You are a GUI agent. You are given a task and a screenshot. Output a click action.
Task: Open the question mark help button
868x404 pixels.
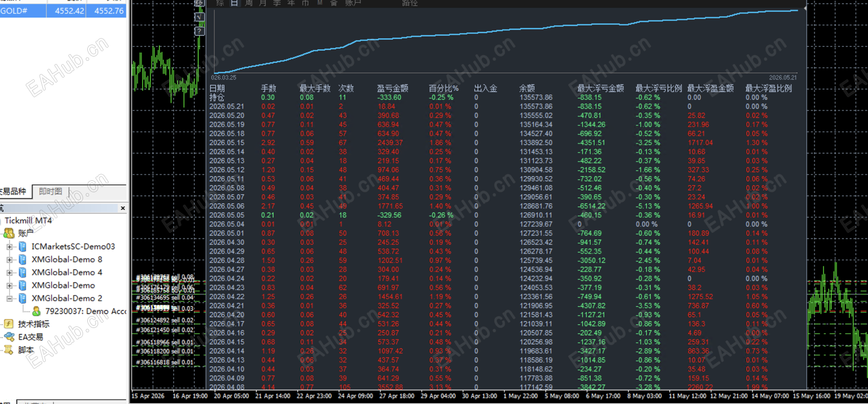[x=199, y=31]
